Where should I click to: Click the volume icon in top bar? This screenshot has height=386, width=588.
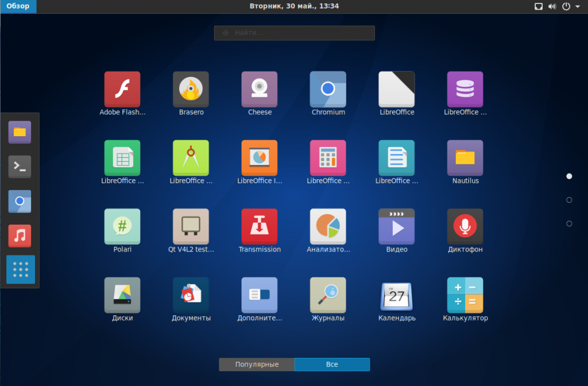click(x=552, y=6)
